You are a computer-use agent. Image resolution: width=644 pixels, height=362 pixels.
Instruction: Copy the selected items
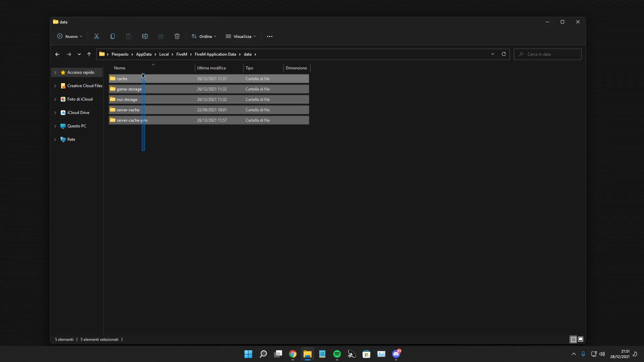point(113,36)
